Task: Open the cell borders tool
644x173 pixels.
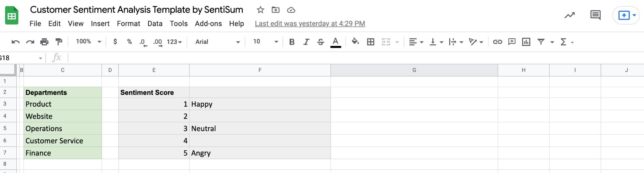Action: point(371,42)
